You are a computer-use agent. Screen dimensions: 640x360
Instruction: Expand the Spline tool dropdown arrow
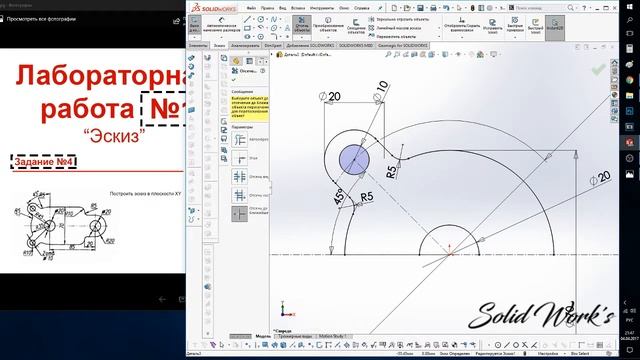coord(280,19)
